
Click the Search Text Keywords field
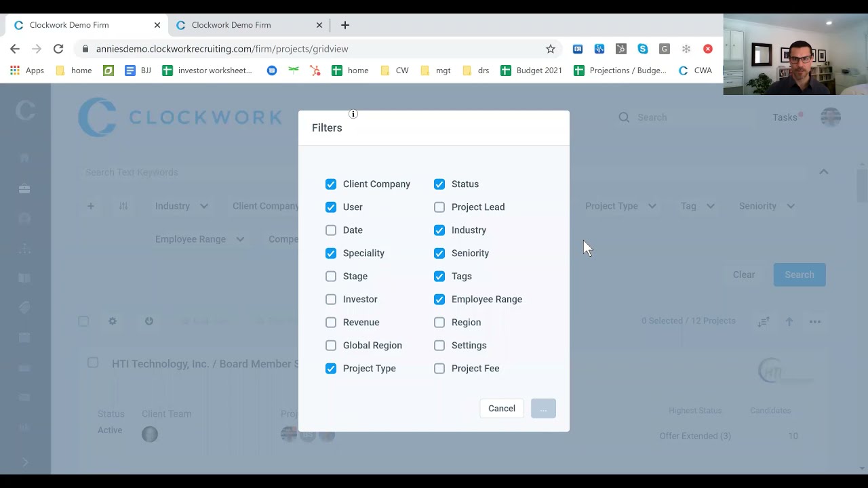pyautogui.click(x=441, y=172)
